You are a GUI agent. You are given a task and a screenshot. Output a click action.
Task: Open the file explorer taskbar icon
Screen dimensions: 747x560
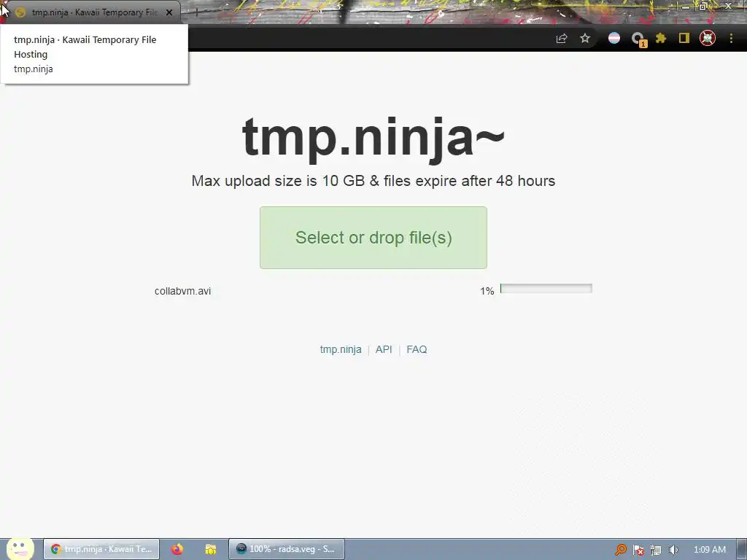pyautogui.click(x=211, y=549)
